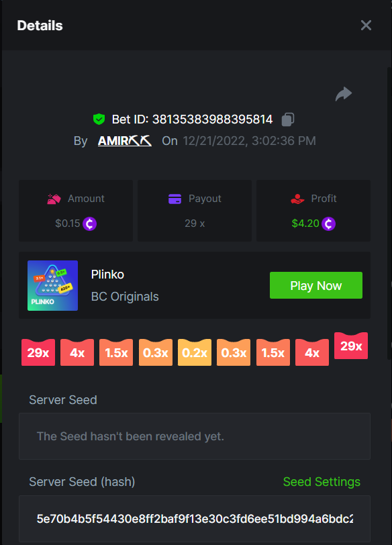The height and width of the screenshot is (545, 392).
Task: Click the purple coin icon beside $0.15
Action: pos(90,224)
